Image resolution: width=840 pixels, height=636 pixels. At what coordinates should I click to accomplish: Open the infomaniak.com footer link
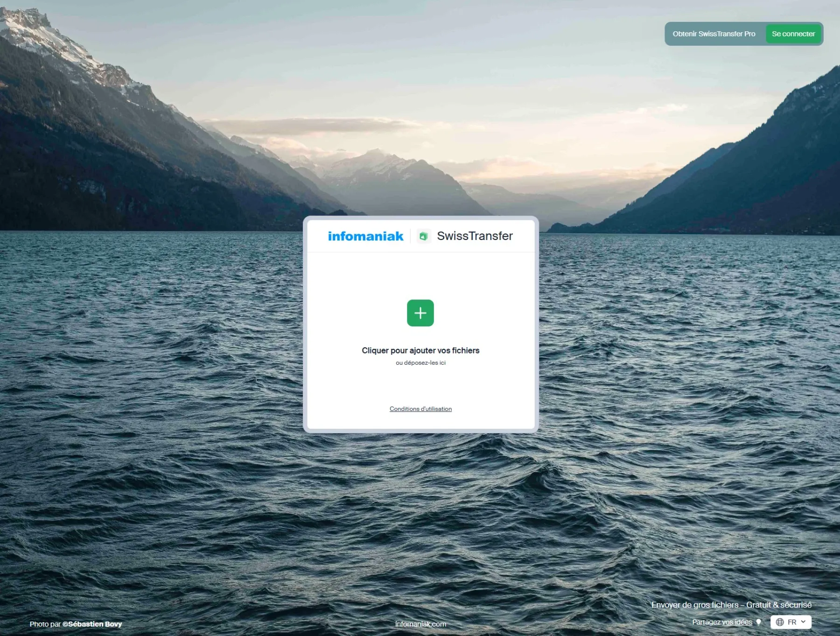[x=420, y=624]
